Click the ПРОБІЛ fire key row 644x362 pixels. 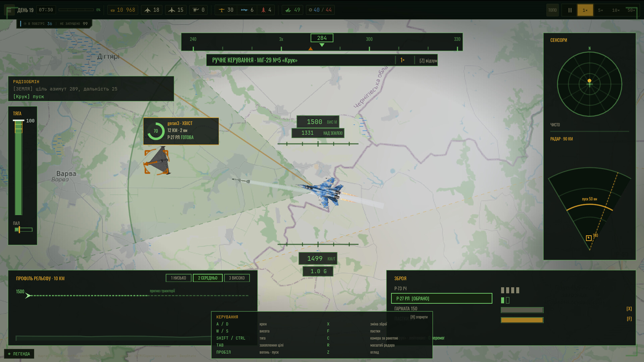point(248,352)
